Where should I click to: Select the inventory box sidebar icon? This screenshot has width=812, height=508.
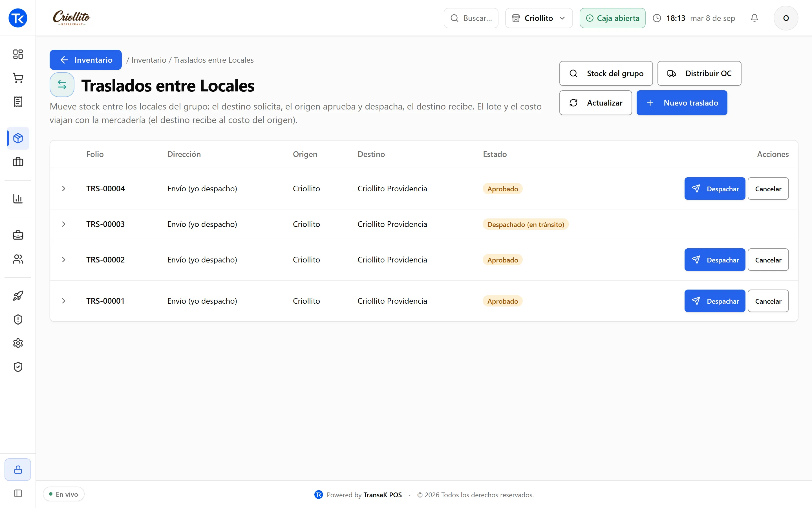pos(18,138)
